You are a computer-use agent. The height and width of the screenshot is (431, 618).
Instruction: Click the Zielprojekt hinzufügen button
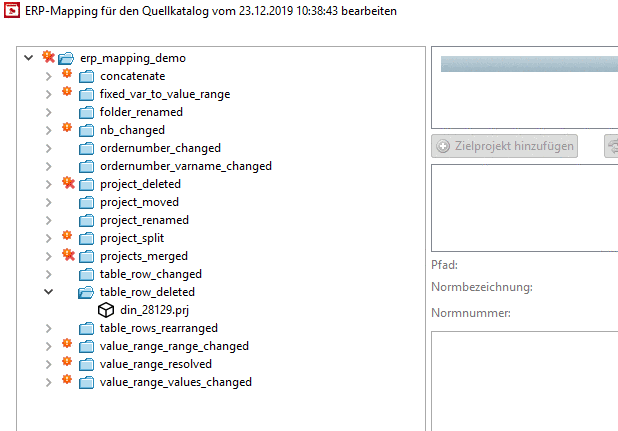[x=506, y=146]
